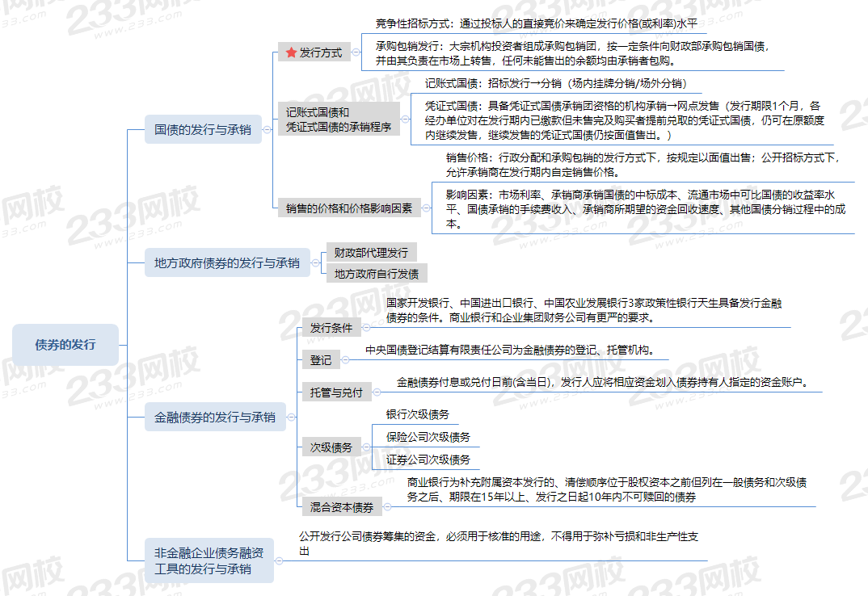
Task: Click the 承购包销发行 description text
Action: pos(572,53)
